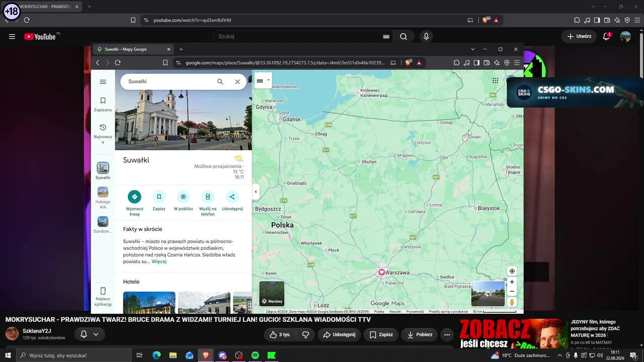Open YouTube's on-screen keyboard icon
This screenshot has height=362, width=644.
[386, 37]
